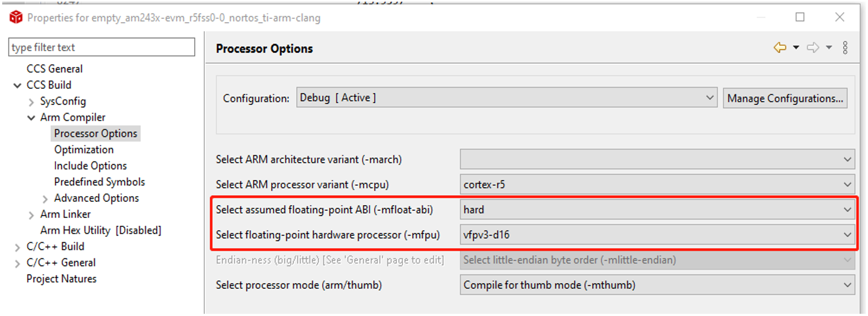Maximize the Properties window
Viewport: 868px width, 316px height.
(800, 17)
